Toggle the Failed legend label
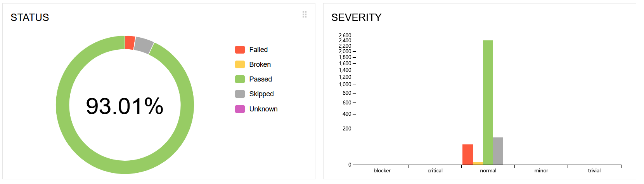Image resolution: width=644 pixels, height=184 pixels. [258, 50]
